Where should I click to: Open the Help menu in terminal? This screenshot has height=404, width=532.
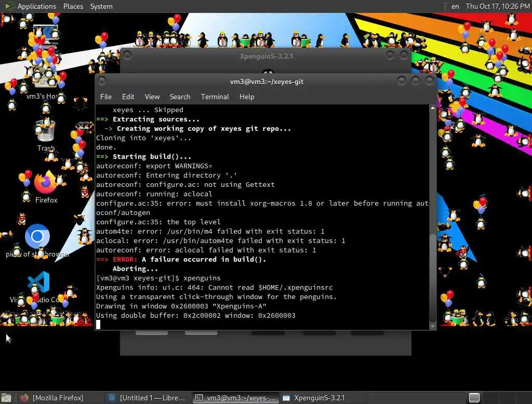pos(247,97)
